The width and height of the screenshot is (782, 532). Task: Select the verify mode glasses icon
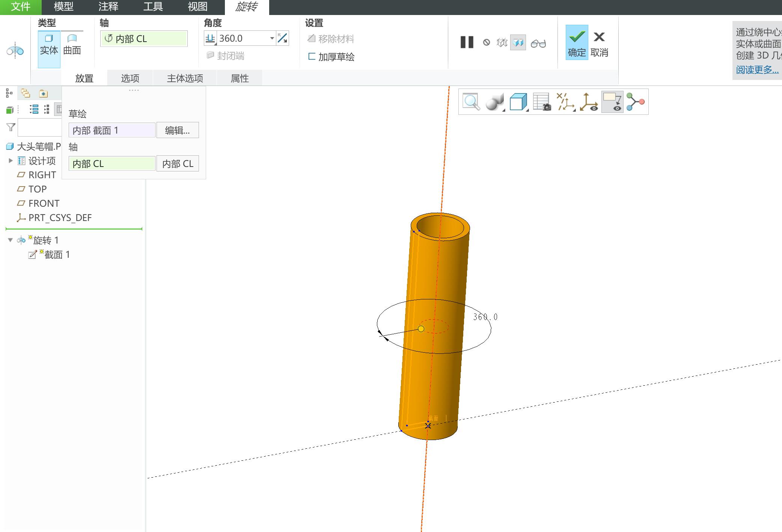point(538,43)
